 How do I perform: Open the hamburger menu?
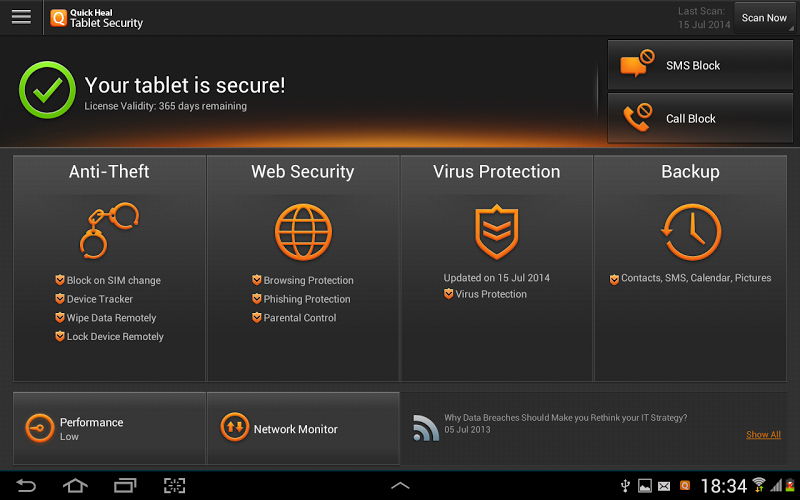[x=21, y=17]
